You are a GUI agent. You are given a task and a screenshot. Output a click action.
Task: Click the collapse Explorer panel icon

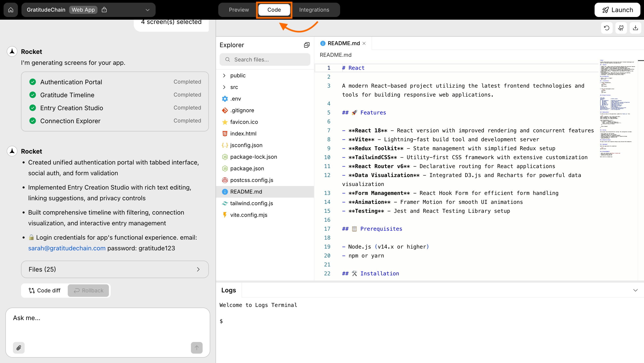click(307, 45)
